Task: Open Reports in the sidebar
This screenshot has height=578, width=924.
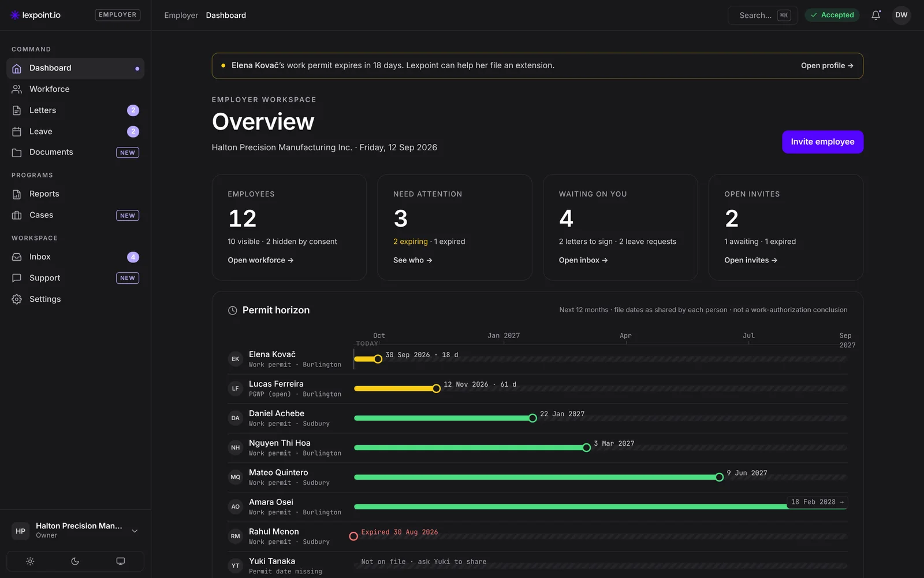Action: click(75, 194)
